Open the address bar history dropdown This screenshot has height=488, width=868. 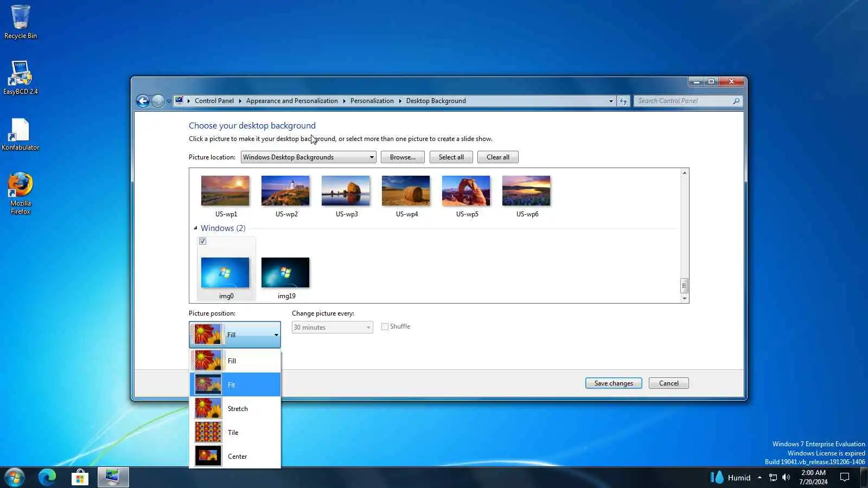pyautogui.click(x=611, y=101)
